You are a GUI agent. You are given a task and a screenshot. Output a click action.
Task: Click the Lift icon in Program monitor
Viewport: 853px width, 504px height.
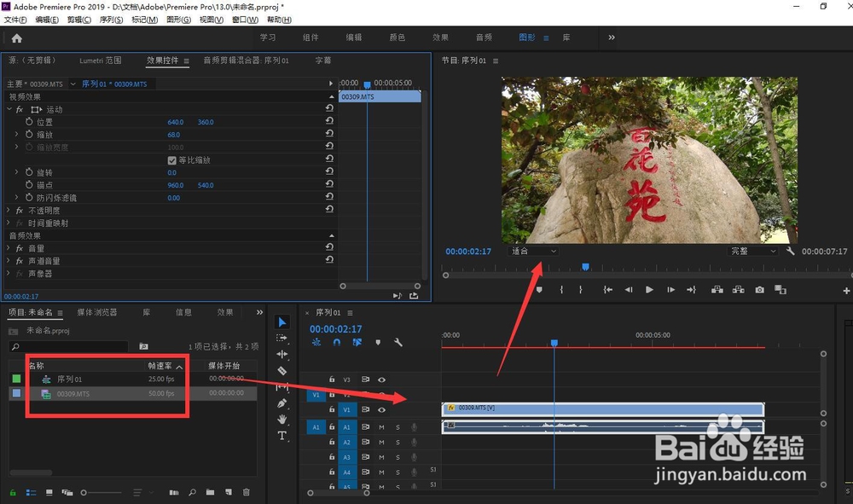point(719,290)
